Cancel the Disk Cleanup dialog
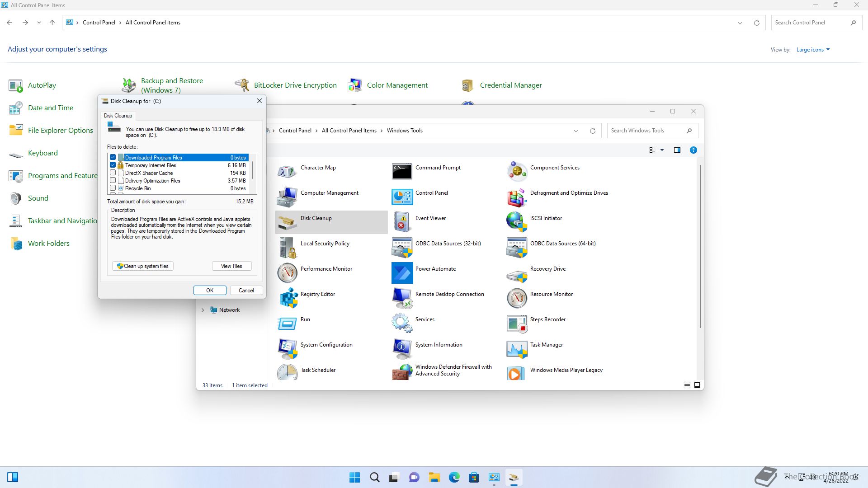Viewport: 868px width, 488px height. [x=246, y=291]
